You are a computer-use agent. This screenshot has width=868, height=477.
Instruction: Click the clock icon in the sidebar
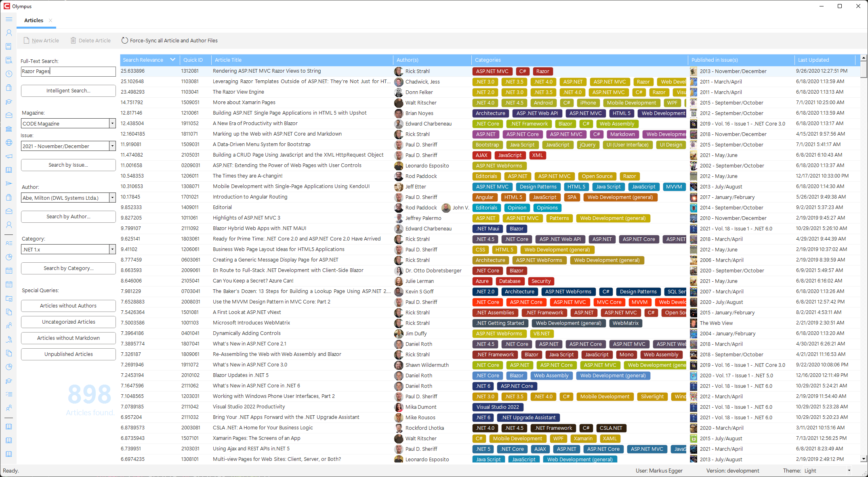pos(8,74)
